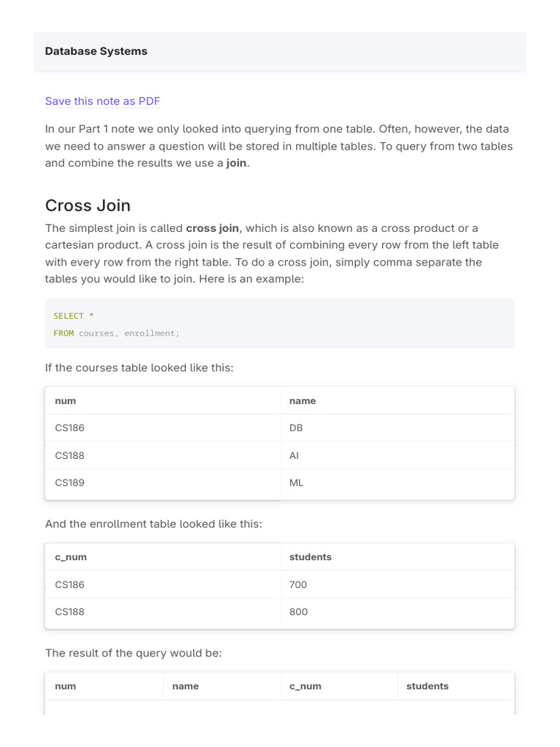
Task: Click the 800 cell in enrollment table
Action: (298, 612)
